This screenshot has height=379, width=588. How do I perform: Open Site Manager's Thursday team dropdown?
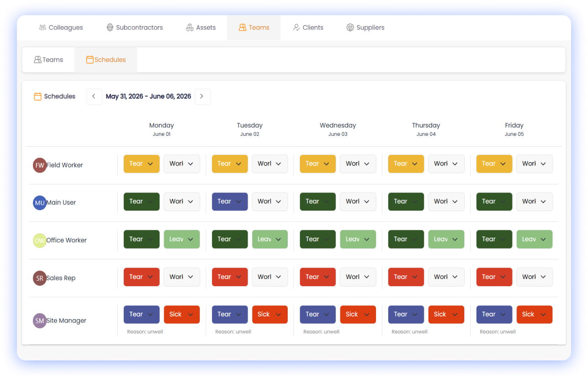[x=406, y=314]
